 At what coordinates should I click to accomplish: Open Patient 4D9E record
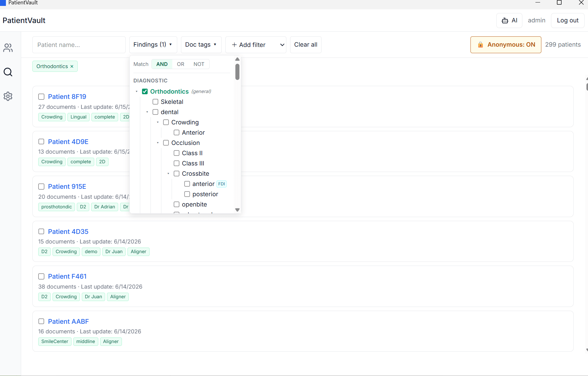(68, 142)
